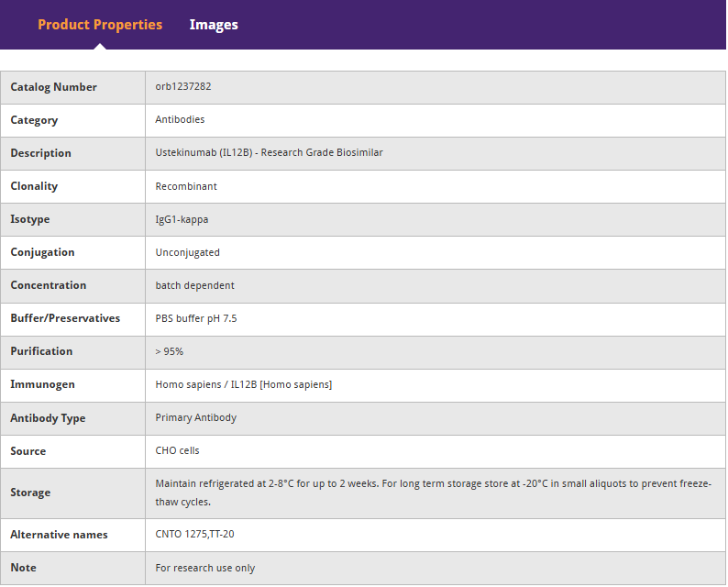The height and width of the screenshot is (587, 728).
Task: Click the Antibody Type label
Action: coord(48,418)
